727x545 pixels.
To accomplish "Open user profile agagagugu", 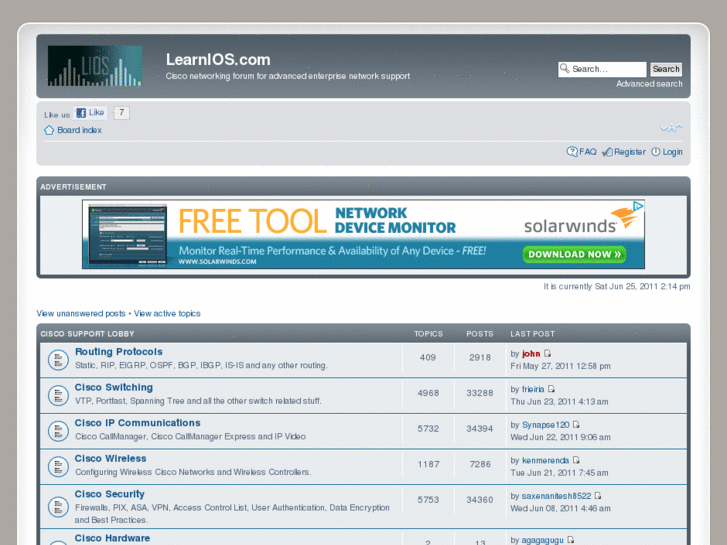I will [x=542, y=540].
